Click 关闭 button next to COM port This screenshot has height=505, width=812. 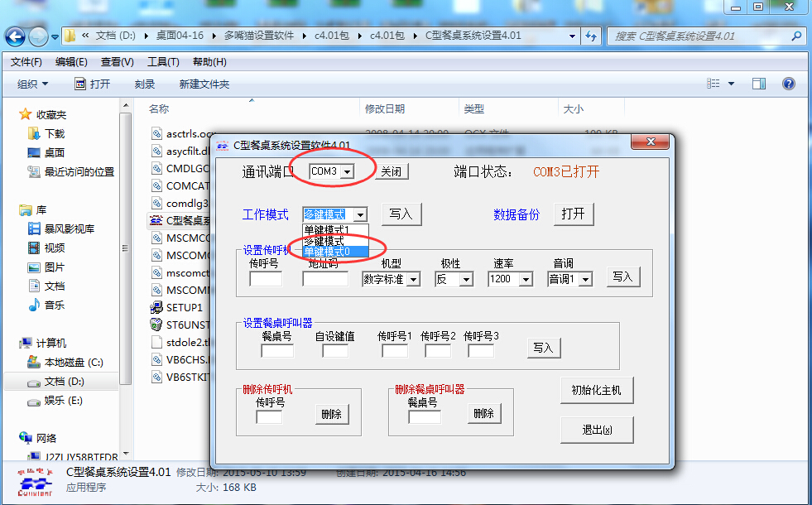point(391,171)
